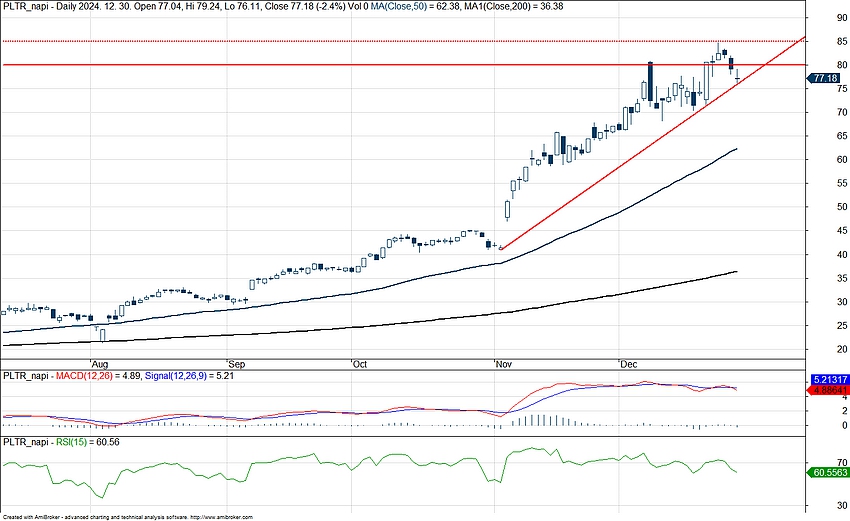Click the Nov label on the time axis
The width and height of the screenshot is (850, 521).
point(504,364)
